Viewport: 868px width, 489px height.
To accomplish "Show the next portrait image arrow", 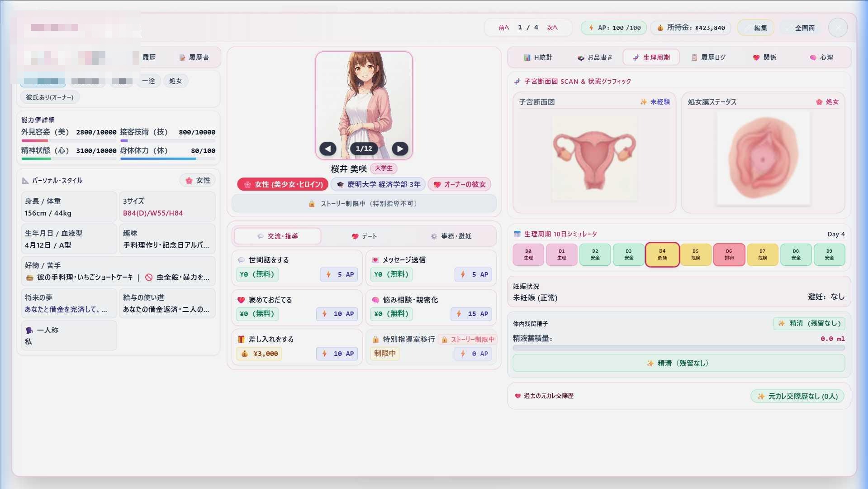I will point(400,149).
